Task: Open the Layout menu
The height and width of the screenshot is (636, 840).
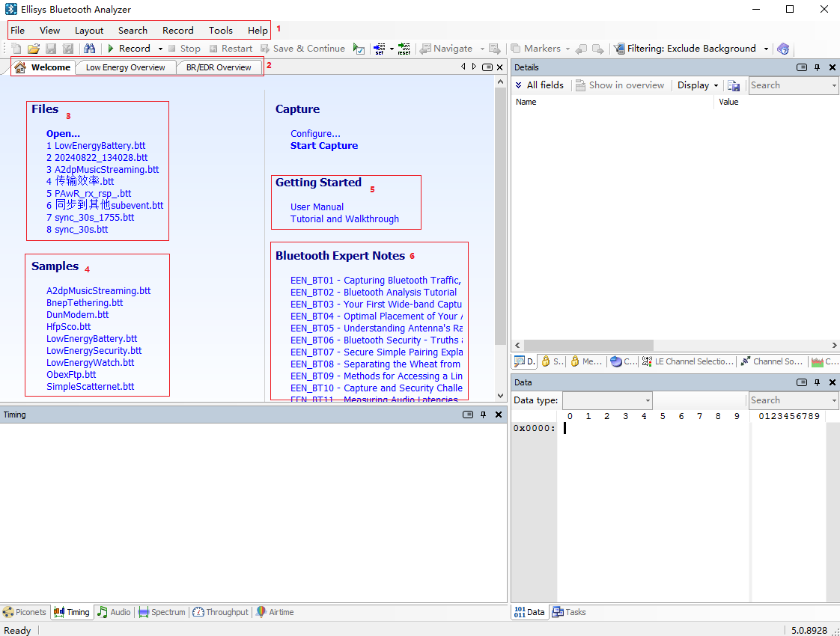Action: pos(89,31)
